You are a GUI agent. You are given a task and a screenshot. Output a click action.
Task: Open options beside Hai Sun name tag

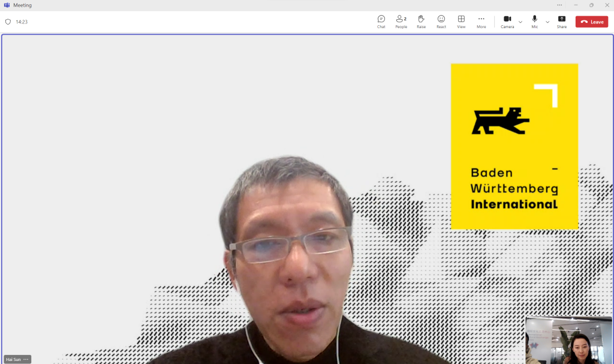[26, 359]
